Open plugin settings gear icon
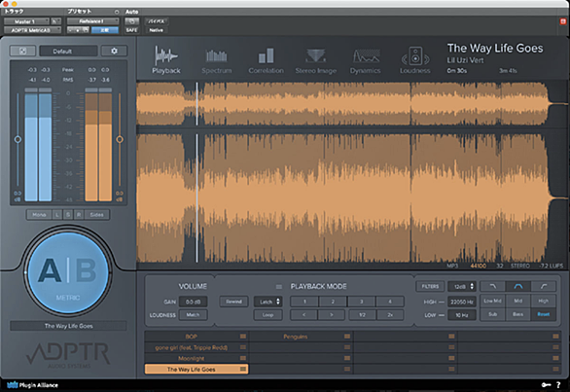 (114, 51)
